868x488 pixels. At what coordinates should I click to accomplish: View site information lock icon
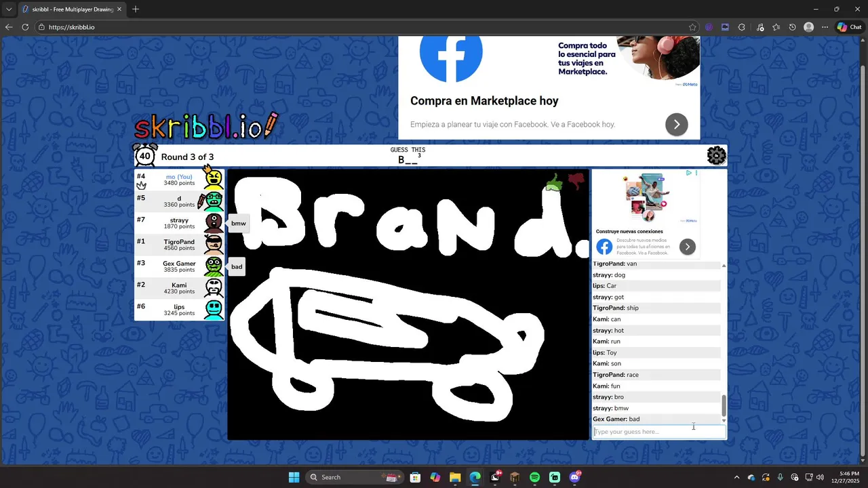(x=41, y=27)
